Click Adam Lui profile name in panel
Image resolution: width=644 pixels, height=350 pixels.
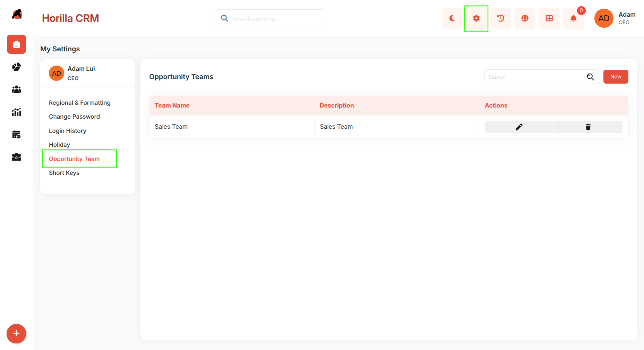[x=81, y=69]
